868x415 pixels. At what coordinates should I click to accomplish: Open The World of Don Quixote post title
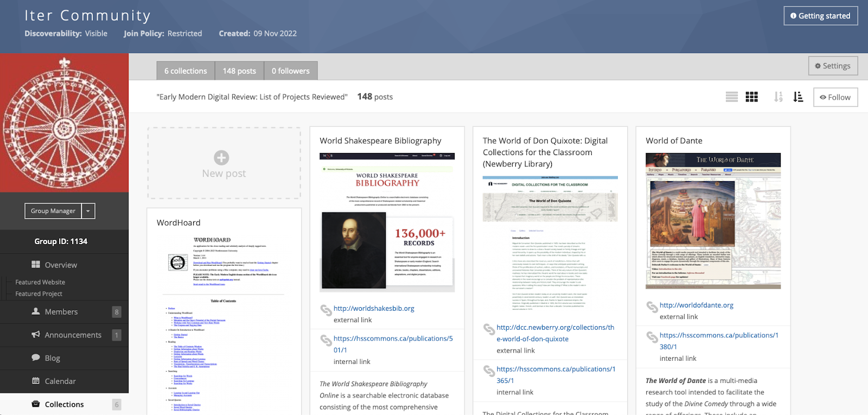[545, 152]
